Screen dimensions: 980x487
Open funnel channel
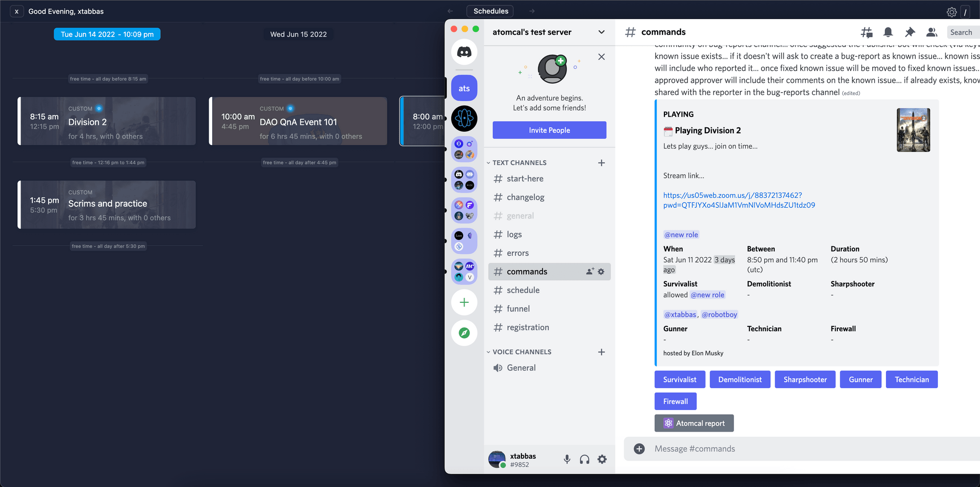pyautogui.click(x=549, y=309)
